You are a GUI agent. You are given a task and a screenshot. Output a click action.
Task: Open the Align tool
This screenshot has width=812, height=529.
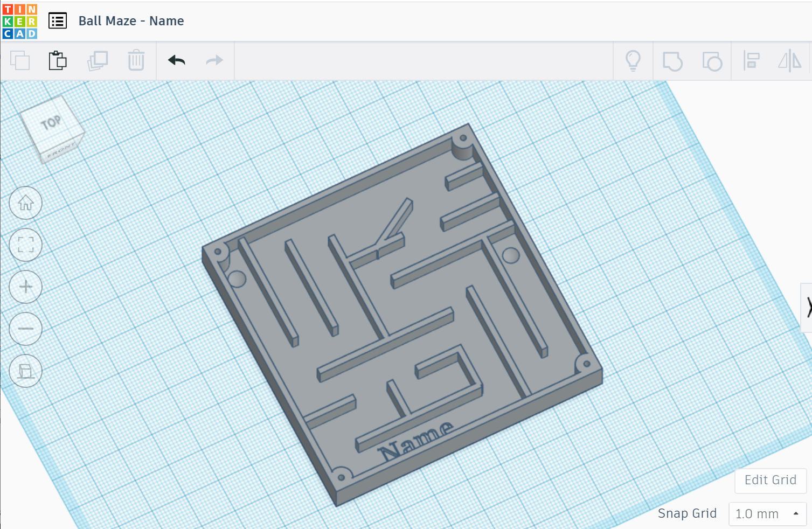point(751,61)
